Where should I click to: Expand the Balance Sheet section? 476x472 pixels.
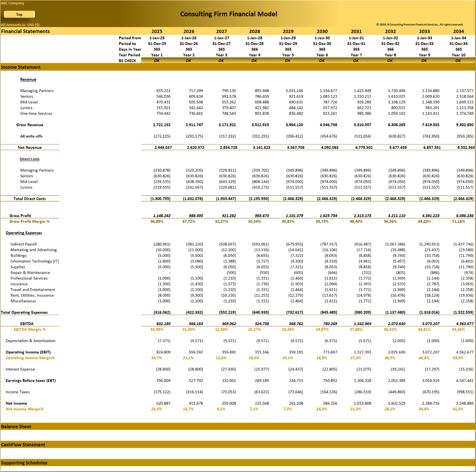pyautogui.click(x=238, y=427)
